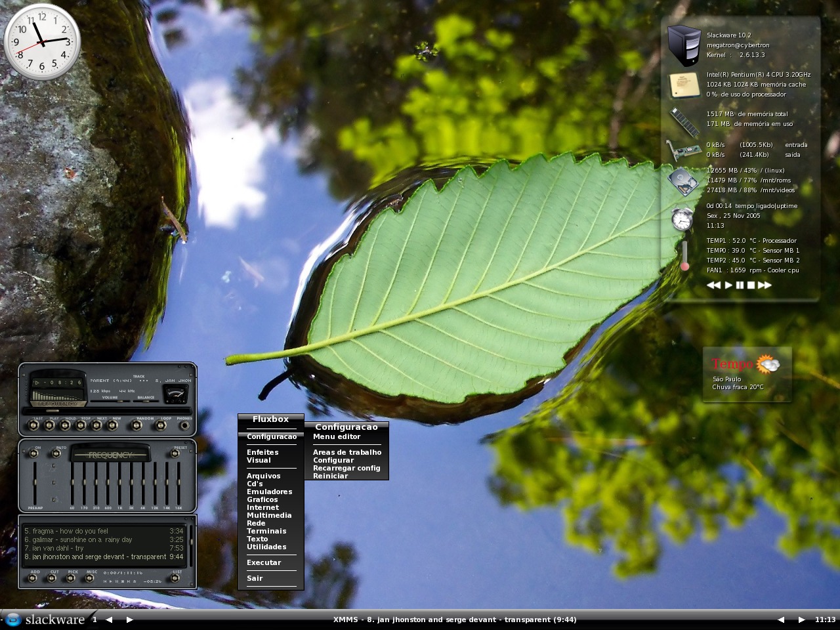Viewport: 840px width, 630px height.
Task: Click the Last knob in XMMS player
Action: pos(33,425)
